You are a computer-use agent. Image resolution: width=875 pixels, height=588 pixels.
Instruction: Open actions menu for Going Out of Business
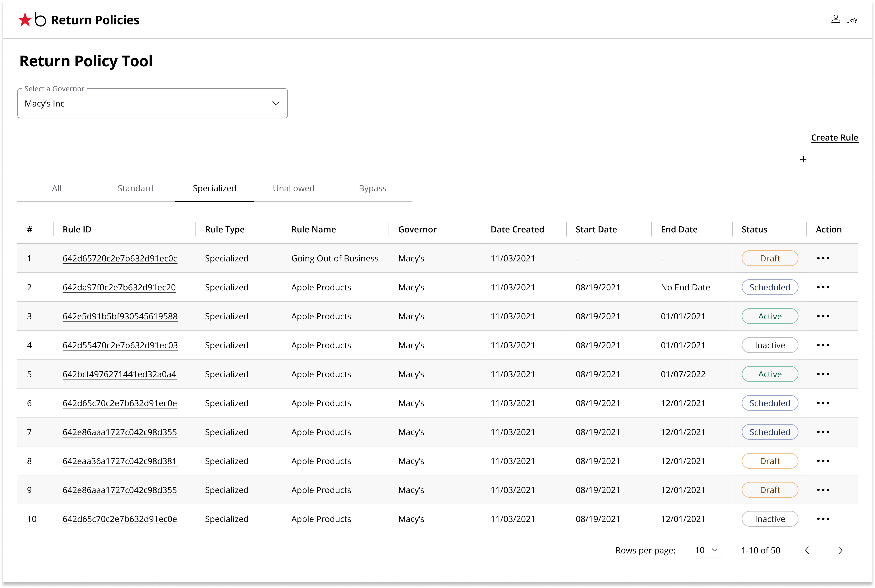[x=823, y=258]
